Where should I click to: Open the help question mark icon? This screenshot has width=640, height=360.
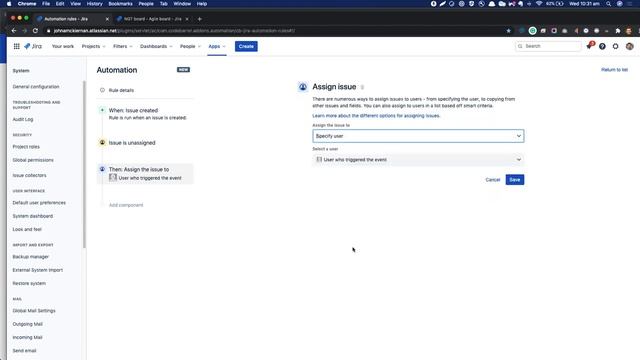tap(602, 47)
